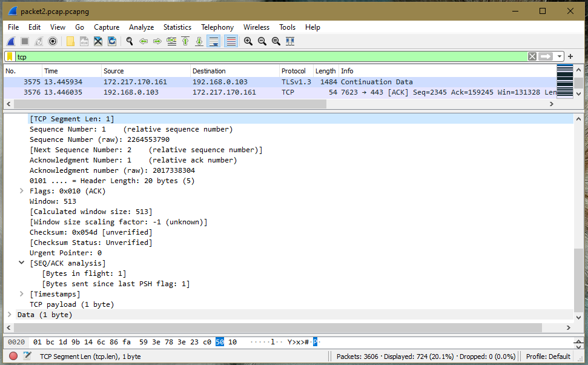Reload the capture file icon
The image size is (588, 365).
click(112, 41)
